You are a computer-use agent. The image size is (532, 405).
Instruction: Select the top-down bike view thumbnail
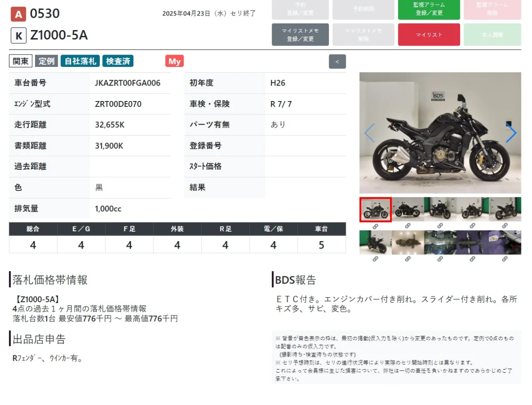pos(407,242)
